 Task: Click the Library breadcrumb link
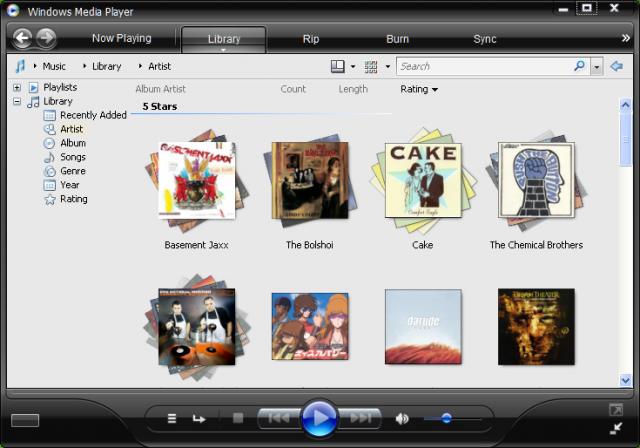click(107, 66)
